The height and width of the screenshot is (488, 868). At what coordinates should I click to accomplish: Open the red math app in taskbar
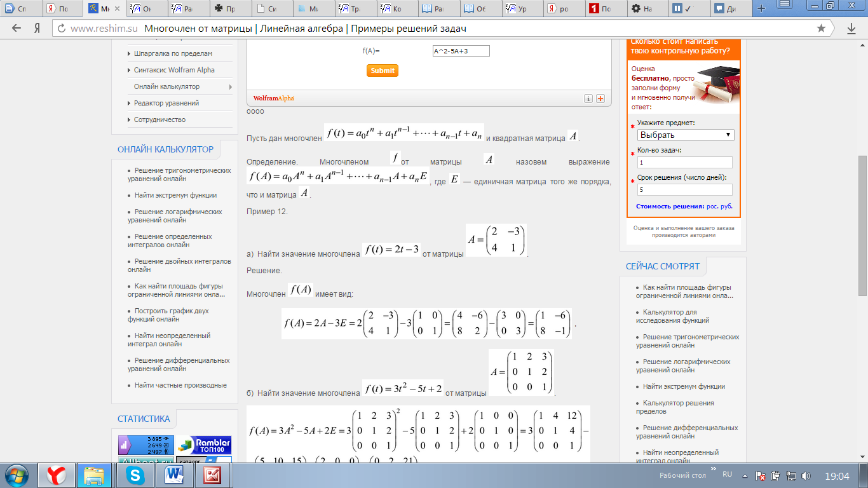[212, 475]
